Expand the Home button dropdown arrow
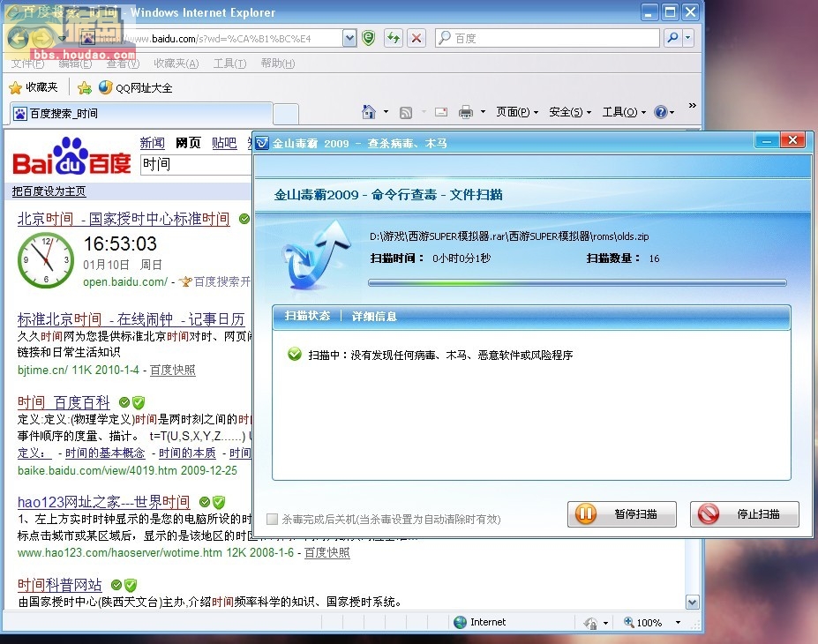The image size is (818, 644). pyautogui.click(x=386, y=111)
